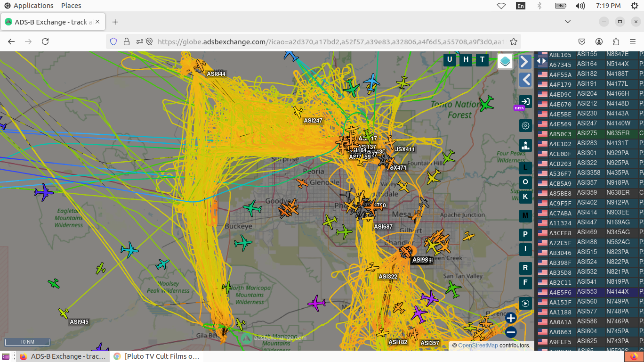The width and height of the screenshot is (644, 362).
Task: Toggle the K button on map
Action: (525, 197)
